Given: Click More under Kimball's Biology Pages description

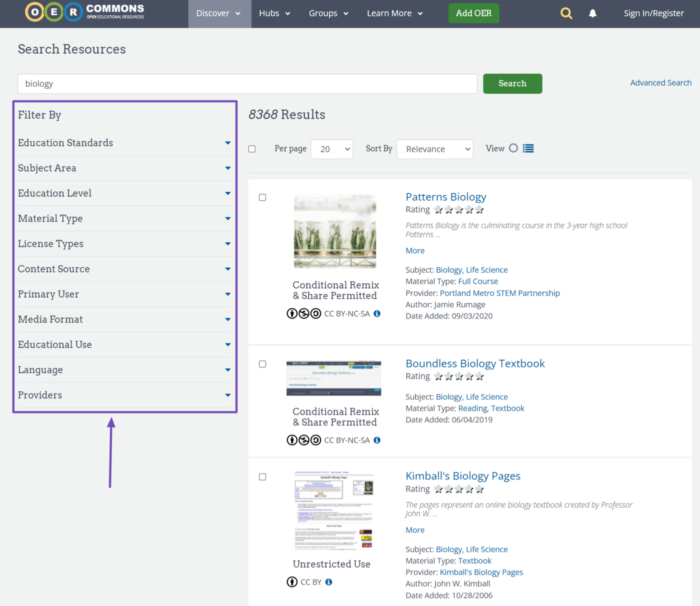Looking at the screenshot, I should click(415, 530).
